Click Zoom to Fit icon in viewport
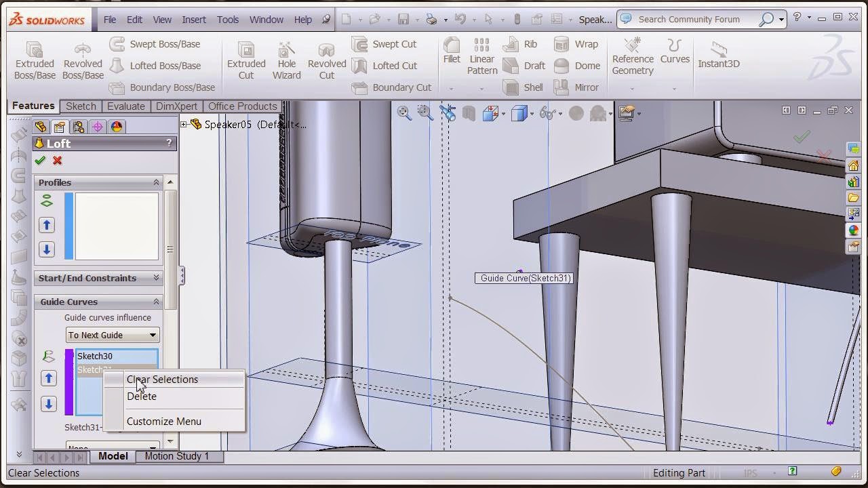This screenshot has height=488, width=868. [404, 113]
